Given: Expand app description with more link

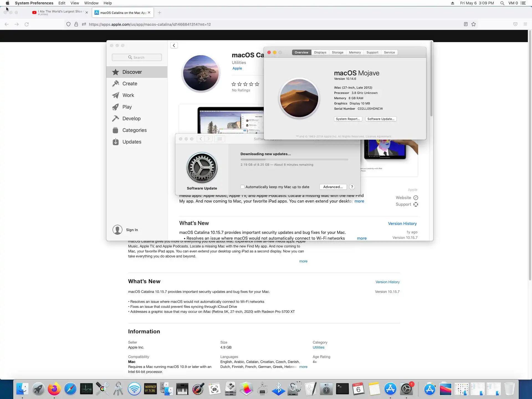Looking at the screenshot, I should [303, 261].
